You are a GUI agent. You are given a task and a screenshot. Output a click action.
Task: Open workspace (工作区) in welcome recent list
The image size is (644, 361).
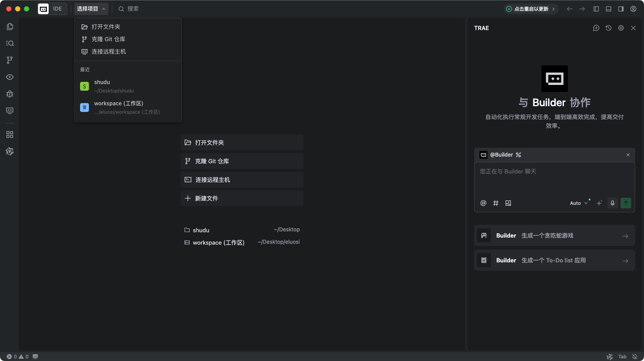(242, 242)
